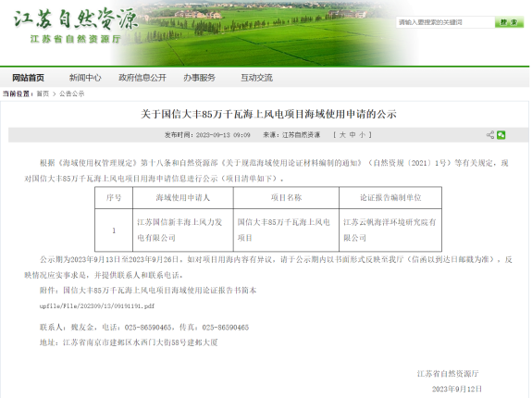The image size is (532, 398).
Task: Click the green 搜索 search button
Action: coord(509,22)
